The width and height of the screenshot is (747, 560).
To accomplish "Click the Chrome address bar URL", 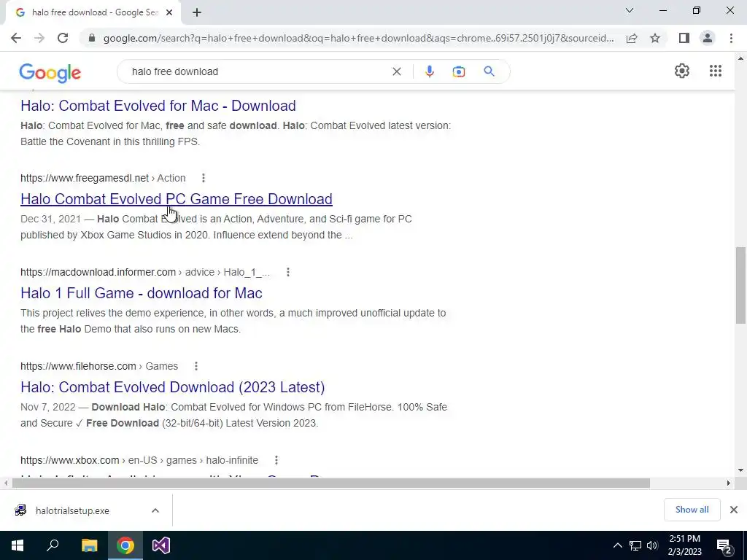I will (x=358, y=38).
